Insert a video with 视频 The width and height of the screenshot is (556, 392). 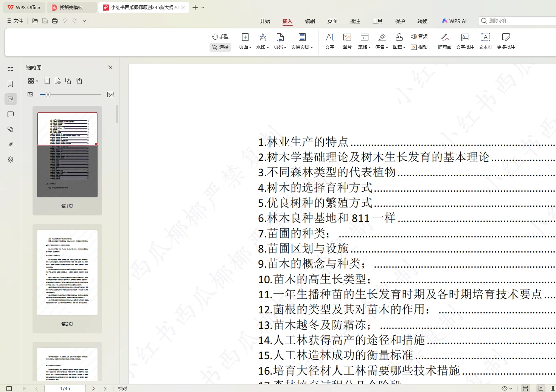[x=420, y=47]
